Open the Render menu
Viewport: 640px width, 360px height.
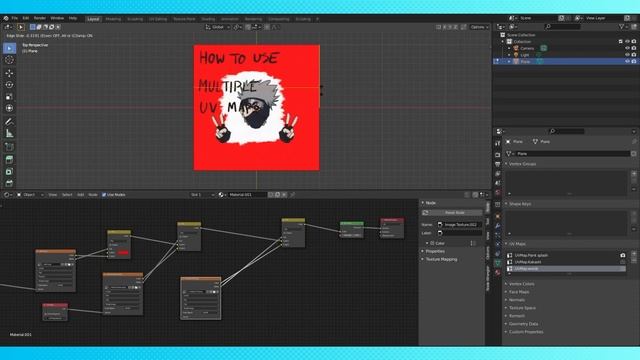point(40,18)
